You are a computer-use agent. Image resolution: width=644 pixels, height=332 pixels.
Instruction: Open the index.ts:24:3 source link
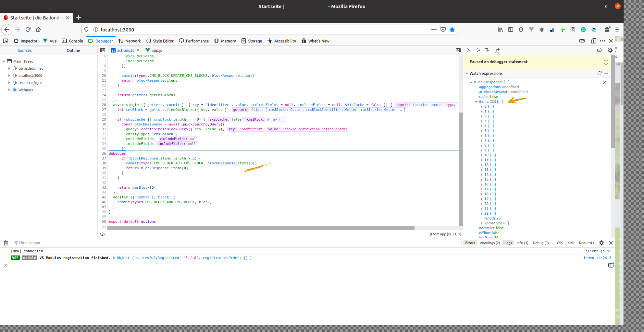click(x=597, y=257)
